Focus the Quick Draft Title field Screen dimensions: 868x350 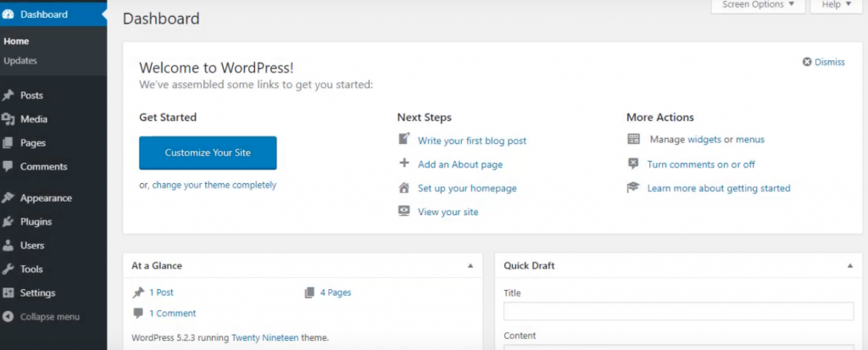point(679,311)
